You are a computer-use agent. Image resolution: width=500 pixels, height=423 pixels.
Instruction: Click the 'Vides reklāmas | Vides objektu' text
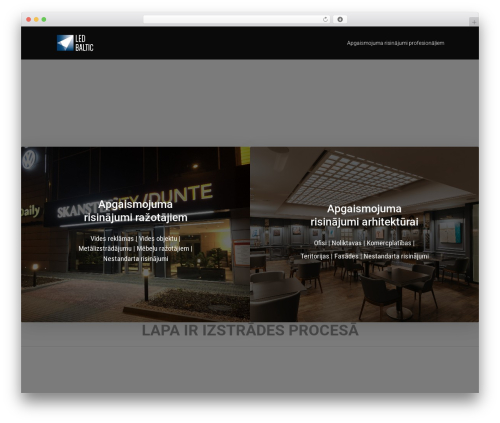pos(135,239)
